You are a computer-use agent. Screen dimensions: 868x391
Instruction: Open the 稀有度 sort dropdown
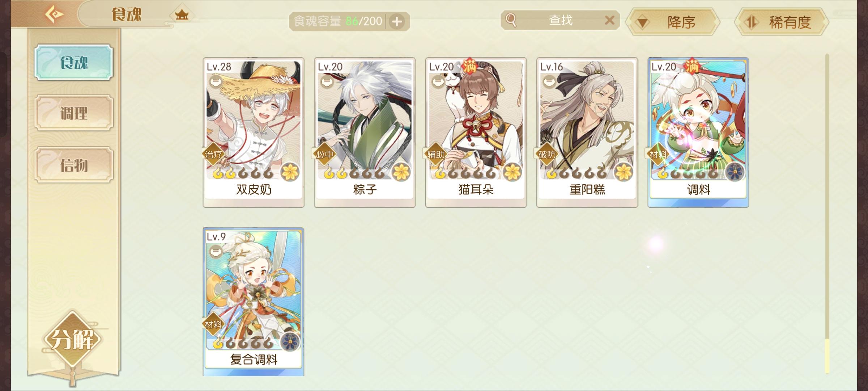[x=781, y=22]
